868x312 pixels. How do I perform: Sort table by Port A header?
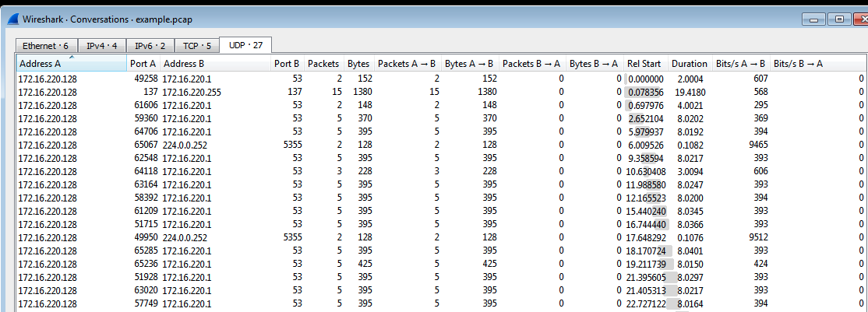pyautogui.click(x=143, y=64)
